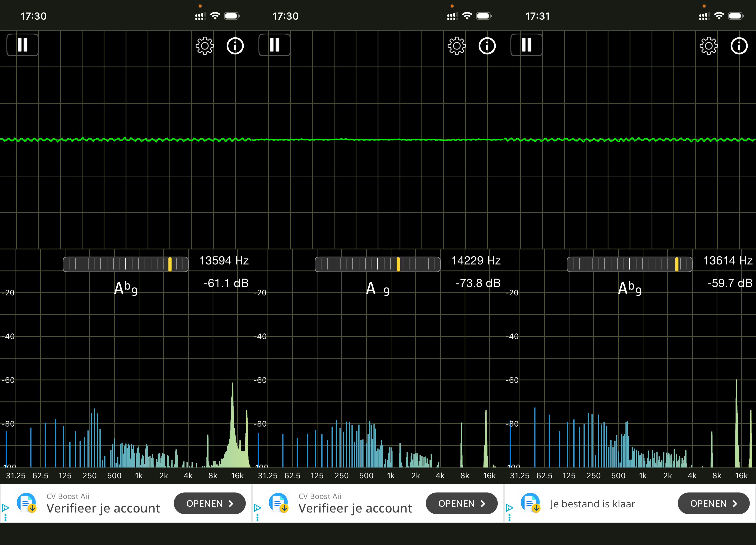Tap the Wi-Fi icon in second status bar
The height and width of the screenshot is (545, 756).
[467, 16]
